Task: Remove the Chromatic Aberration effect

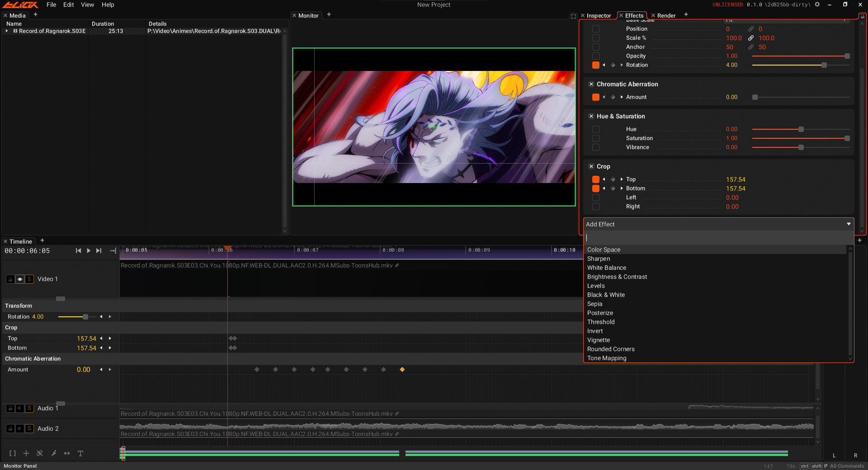Action: coord(591,84)
